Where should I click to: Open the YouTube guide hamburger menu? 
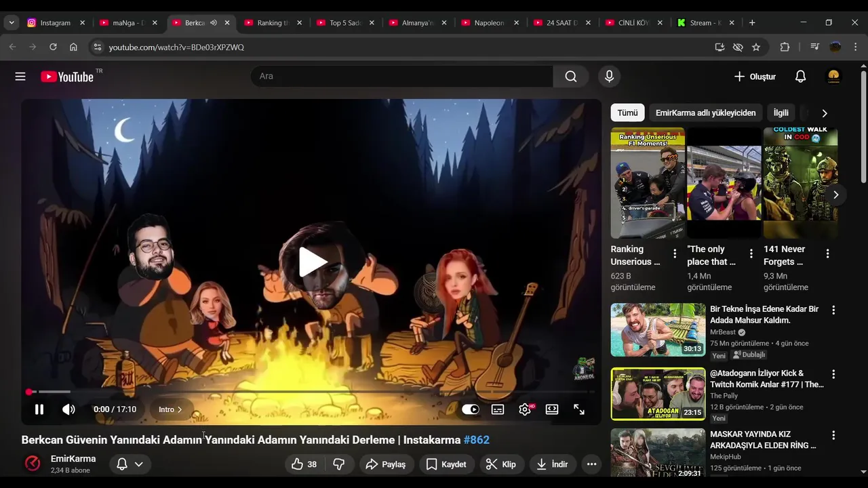20,77
